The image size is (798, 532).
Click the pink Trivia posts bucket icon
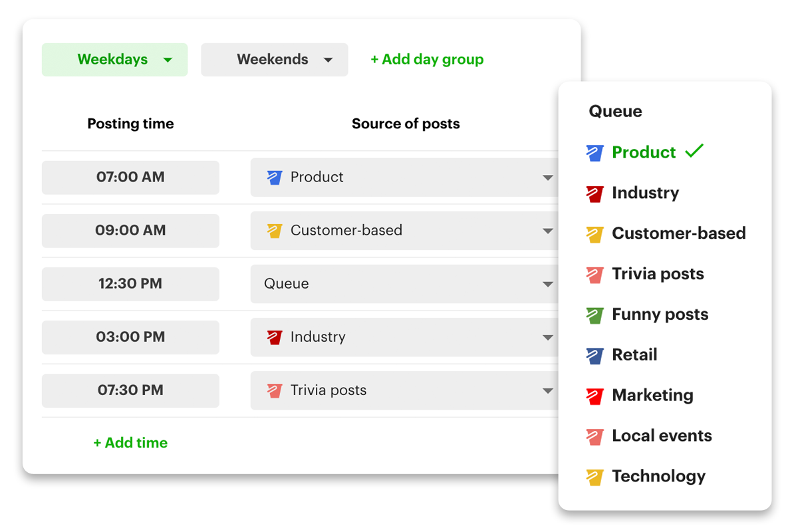coord(596,274)
